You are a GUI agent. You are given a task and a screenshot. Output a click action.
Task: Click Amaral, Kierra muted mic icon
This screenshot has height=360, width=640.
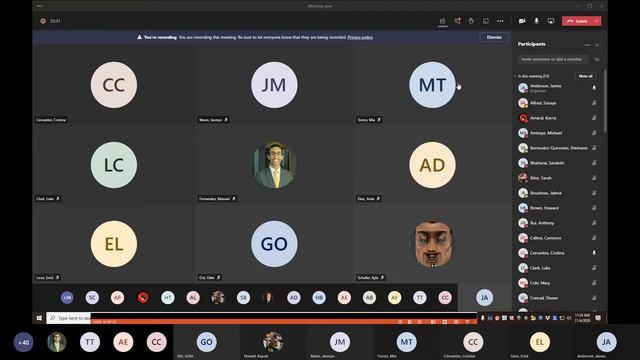click(x=594, y=118)
